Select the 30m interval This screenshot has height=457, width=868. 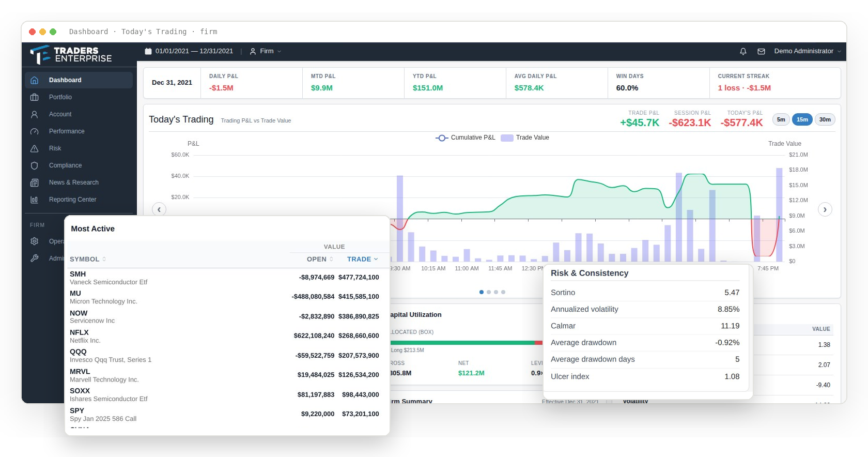click(x=825, y=119)
